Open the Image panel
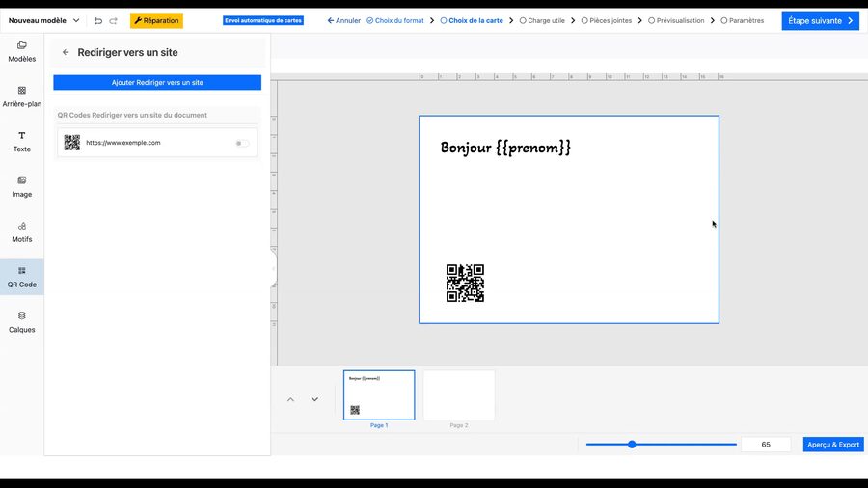Screen dimensions: 868x488 tap(21, 187)
